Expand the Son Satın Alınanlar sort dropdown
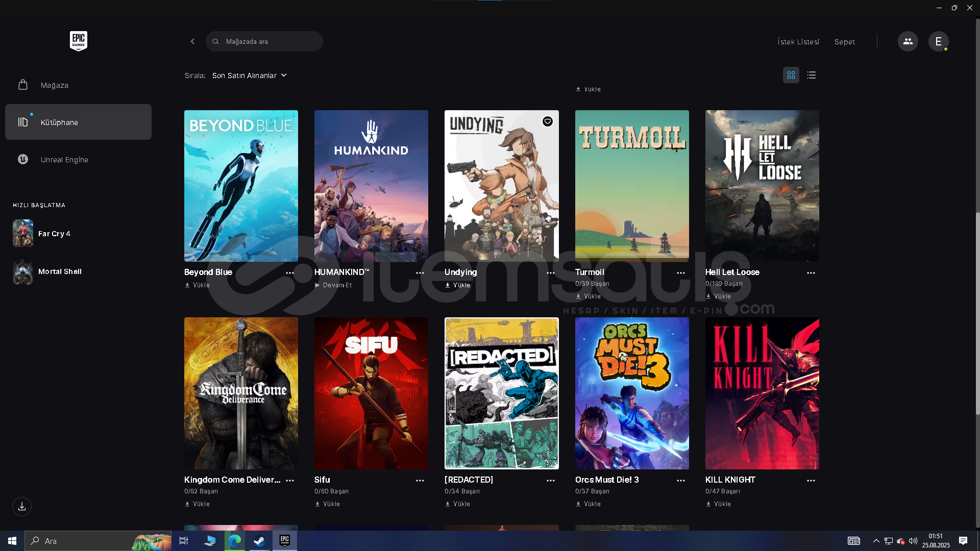The height and width of the screenshot is (551, 980). click(250, 76)
